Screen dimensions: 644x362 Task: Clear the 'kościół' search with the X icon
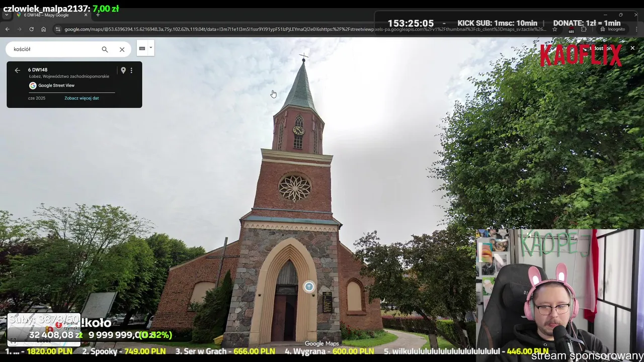pos(122,49)
